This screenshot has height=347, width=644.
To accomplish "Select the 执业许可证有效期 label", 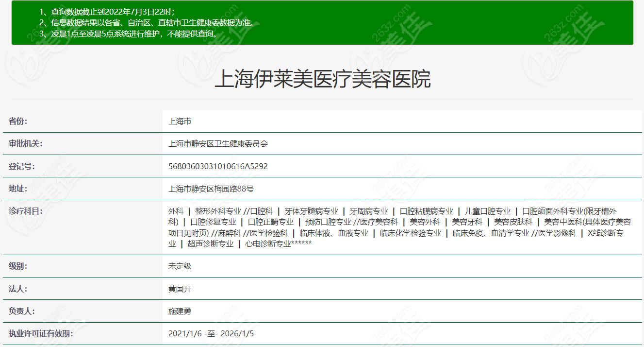I will (41, 333).
